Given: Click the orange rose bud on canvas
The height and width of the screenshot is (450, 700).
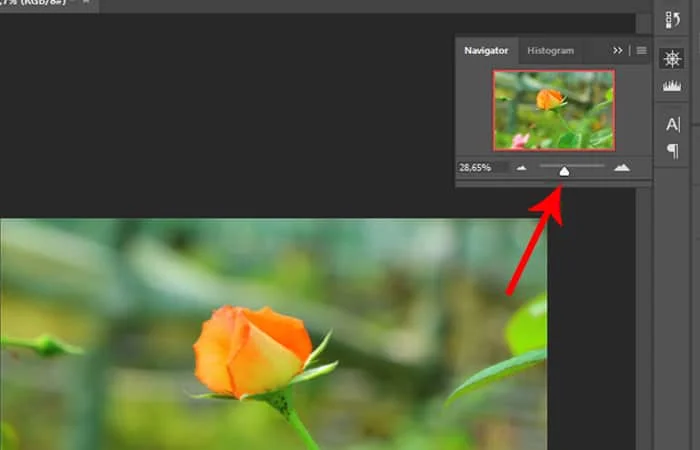Looking at the screenshot, I should coord(253,351).
